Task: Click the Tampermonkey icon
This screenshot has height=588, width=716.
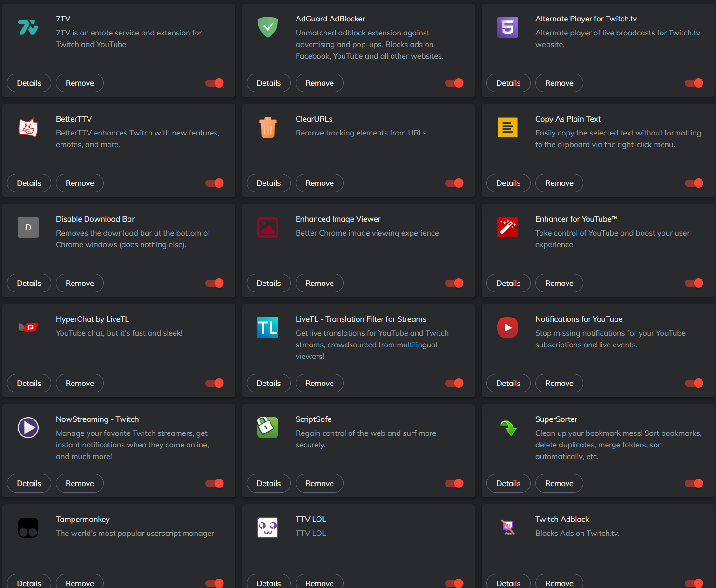Action: point(28,528)
